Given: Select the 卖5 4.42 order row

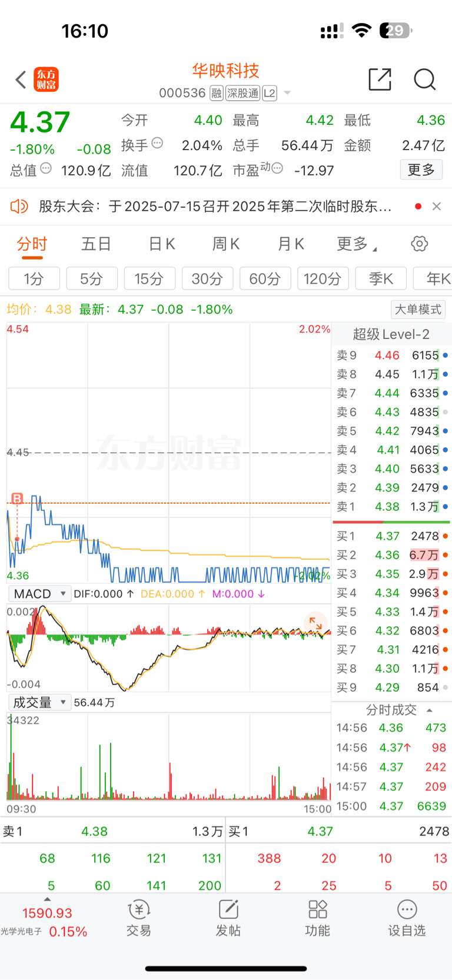Looking at the screenshot, I should coord(392,431).
